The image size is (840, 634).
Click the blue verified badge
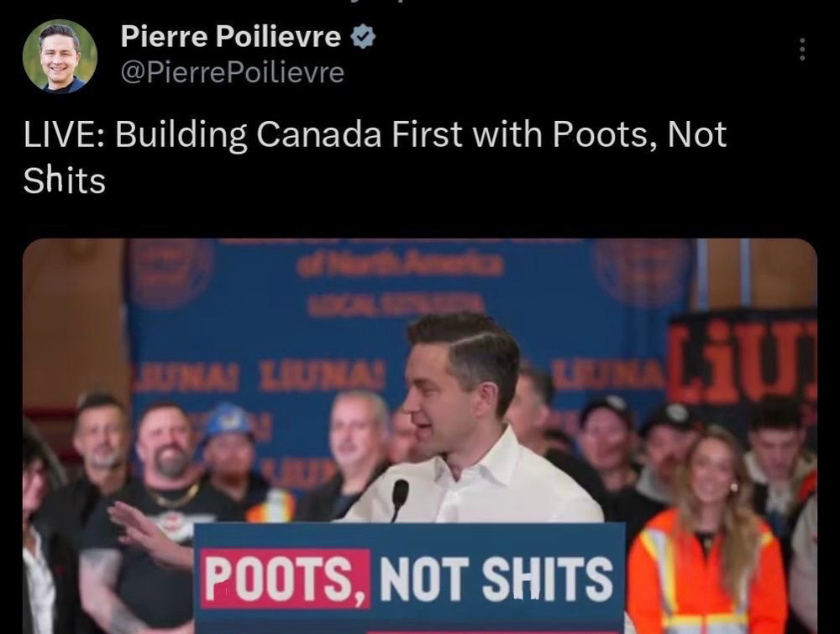(x=363, y=37)
